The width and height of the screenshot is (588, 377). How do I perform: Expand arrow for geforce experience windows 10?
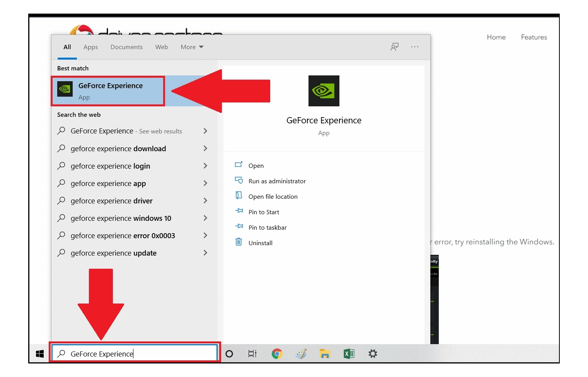(205, 218)
